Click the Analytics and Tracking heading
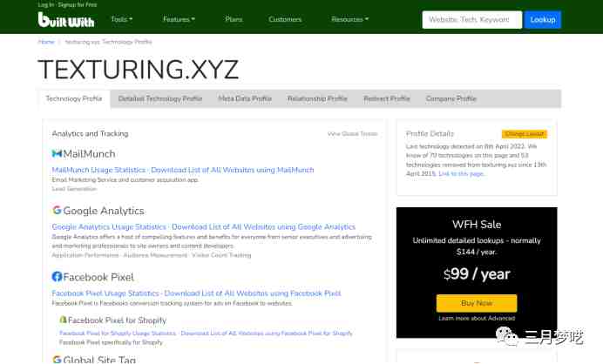 point(90,134)
